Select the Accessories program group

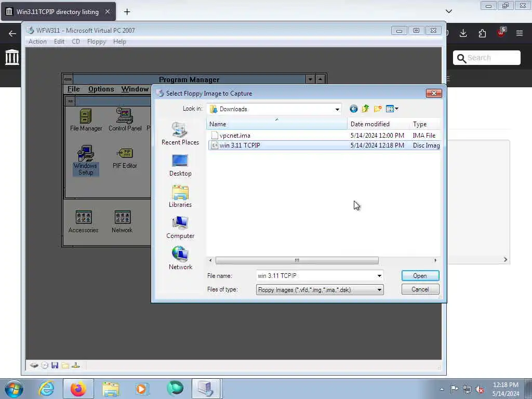(x=83, y=221)
